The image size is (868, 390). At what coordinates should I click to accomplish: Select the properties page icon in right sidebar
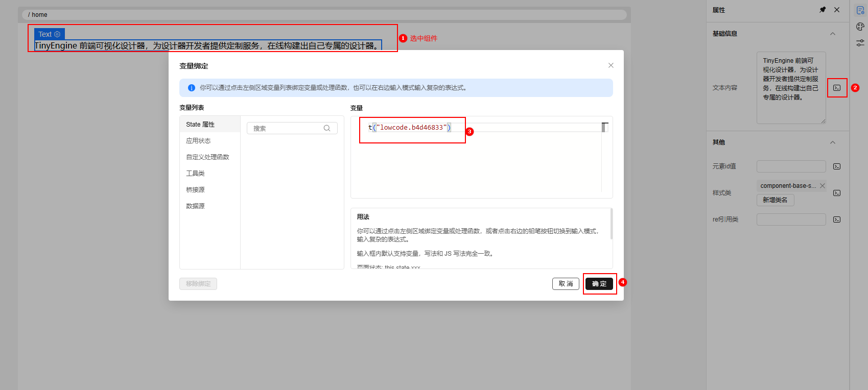[860, 10]
